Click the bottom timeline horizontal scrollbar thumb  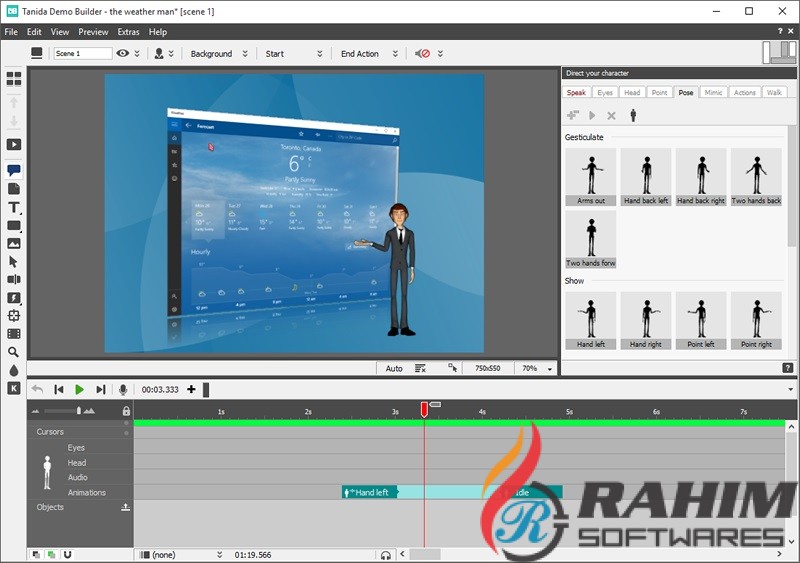coord(425,554)
